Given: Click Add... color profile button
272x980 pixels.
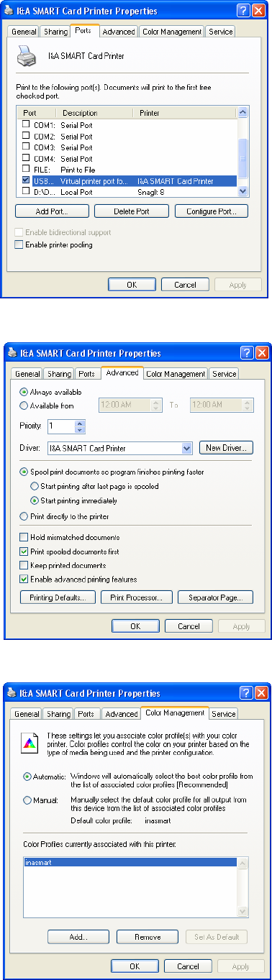Looking at the screenshot, I should 78,937.
